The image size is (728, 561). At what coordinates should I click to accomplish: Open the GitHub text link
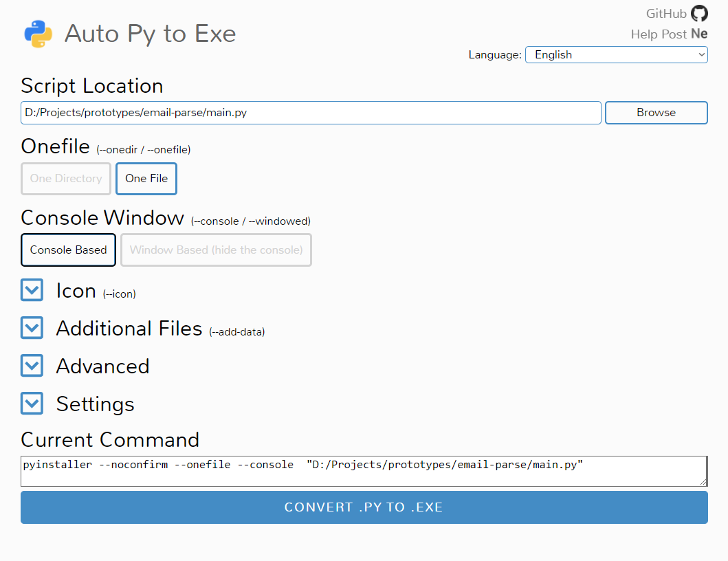click(x=665, y=14)
